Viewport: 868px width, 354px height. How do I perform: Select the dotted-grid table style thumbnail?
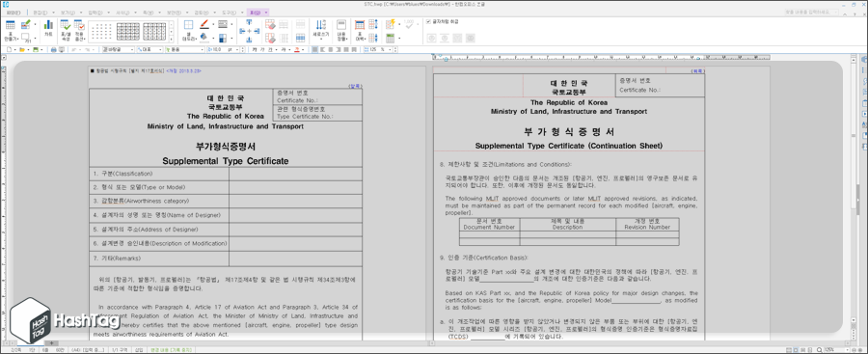tap(100, 31)
